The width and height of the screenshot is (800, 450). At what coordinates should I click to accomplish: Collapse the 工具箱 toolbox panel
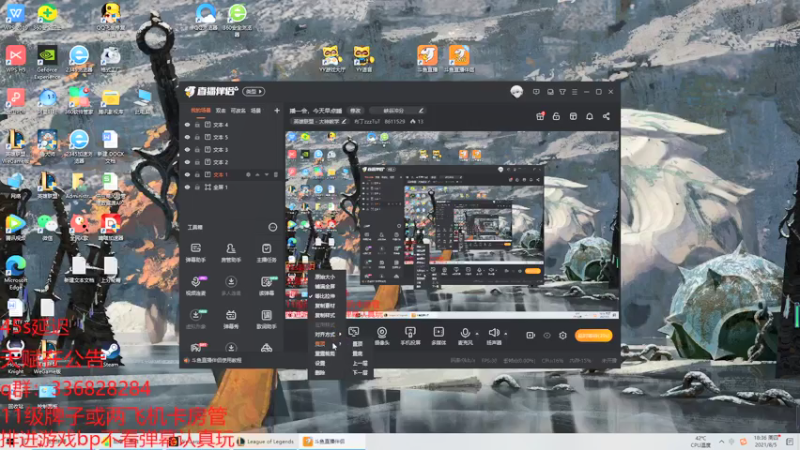[x=272, y=227]
